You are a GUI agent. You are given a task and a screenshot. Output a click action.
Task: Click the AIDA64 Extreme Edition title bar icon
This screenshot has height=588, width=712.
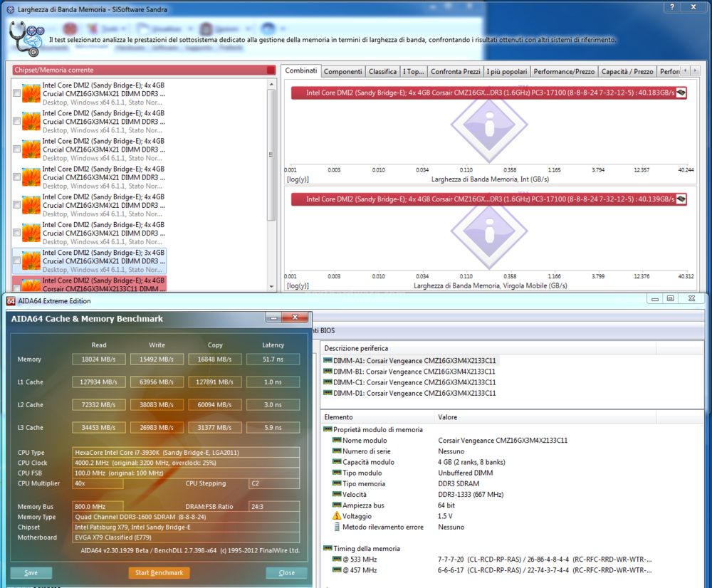[x=11, y=301]
